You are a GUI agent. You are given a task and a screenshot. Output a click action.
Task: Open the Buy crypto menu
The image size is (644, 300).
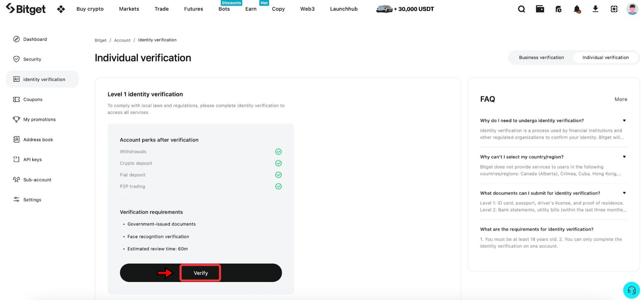(90, 9)
